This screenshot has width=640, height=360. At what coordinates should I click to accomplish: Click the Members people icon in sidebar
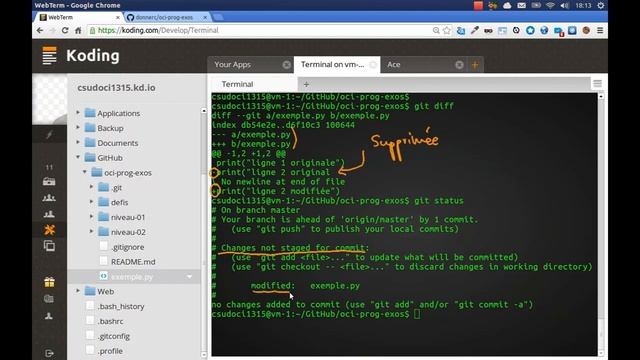[49, 214]
